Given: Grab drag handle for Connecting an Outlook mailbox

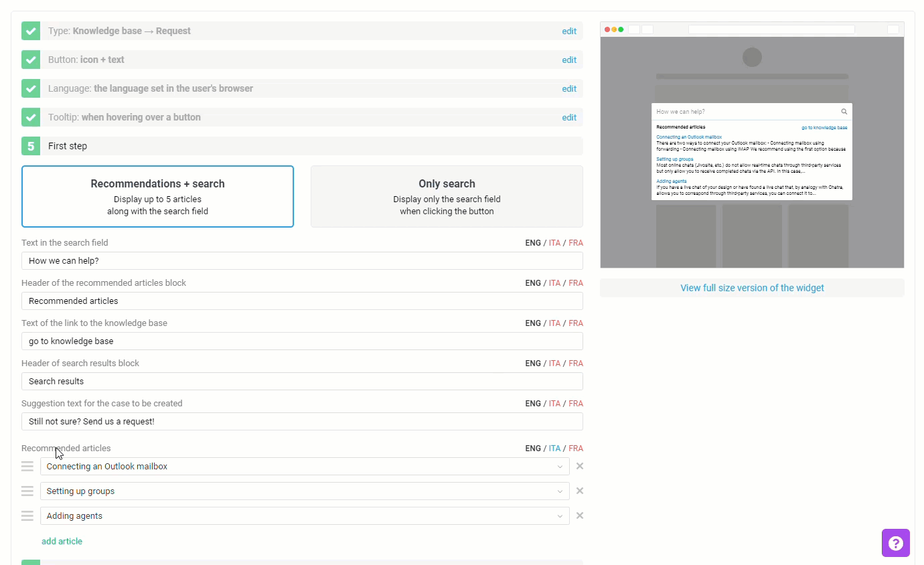Looking at the screenshot, I should pyautogui.click(x=27, y=467).
